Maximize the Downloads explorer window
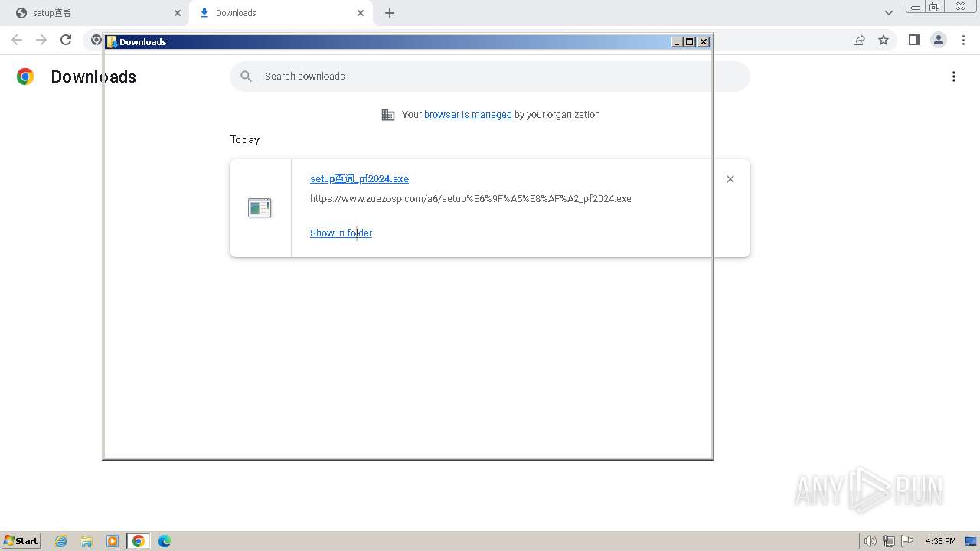 pyautogui.click(x=690, y=42)
